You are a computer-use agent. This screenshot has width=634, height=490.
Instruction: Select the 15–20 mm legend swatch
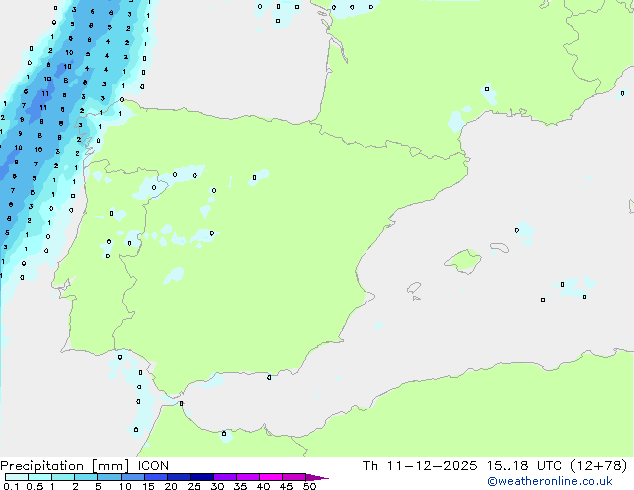(156, 477)
